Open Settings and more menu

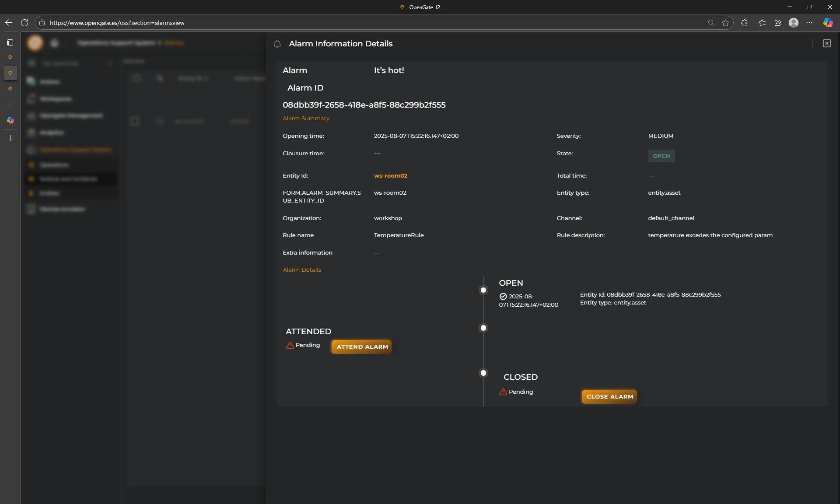point(809,23)
